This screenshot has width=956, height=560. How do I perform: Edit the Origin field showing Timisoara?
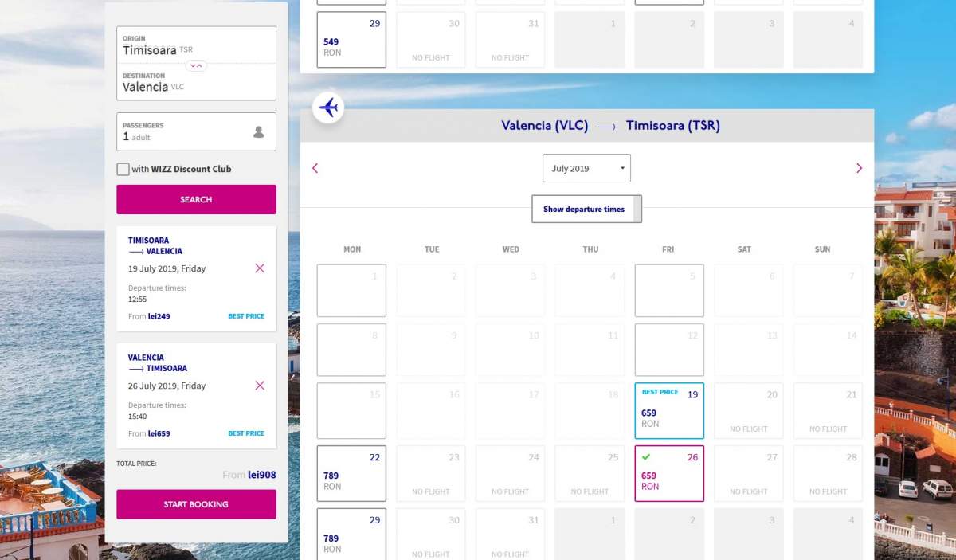196,45
